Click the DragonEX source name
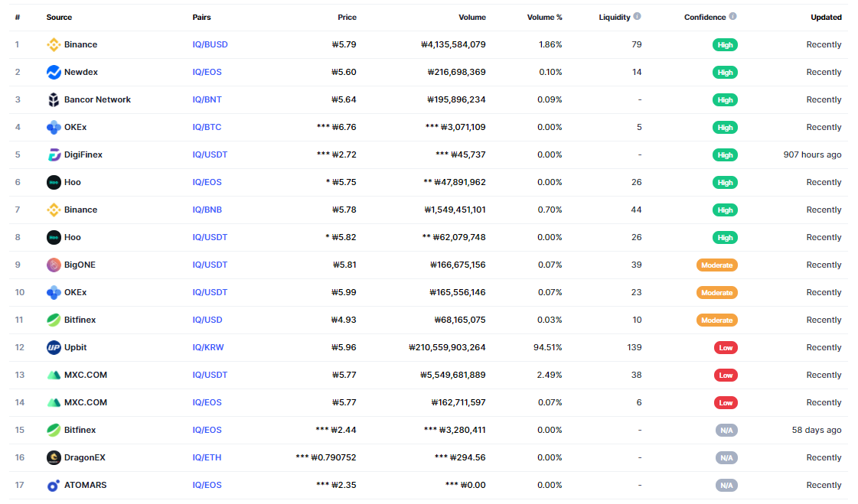Viewport: 858px width, 504px height. point(85,457)
